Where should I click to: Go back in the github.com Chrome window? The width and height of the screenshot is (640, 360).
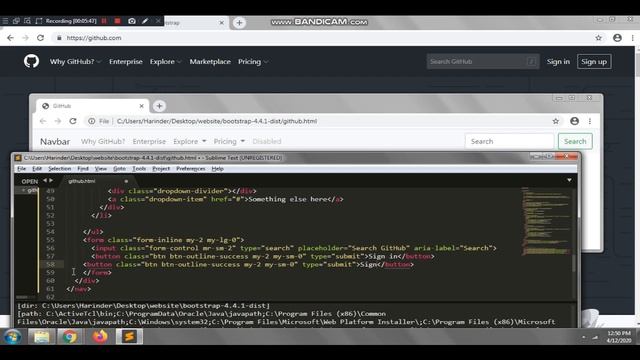11,38
